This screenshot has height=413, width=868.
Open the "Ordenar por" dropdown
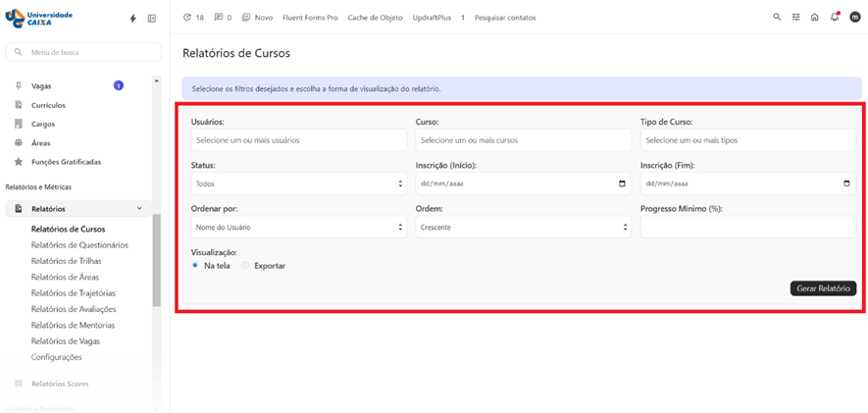[x=298, y=228]
